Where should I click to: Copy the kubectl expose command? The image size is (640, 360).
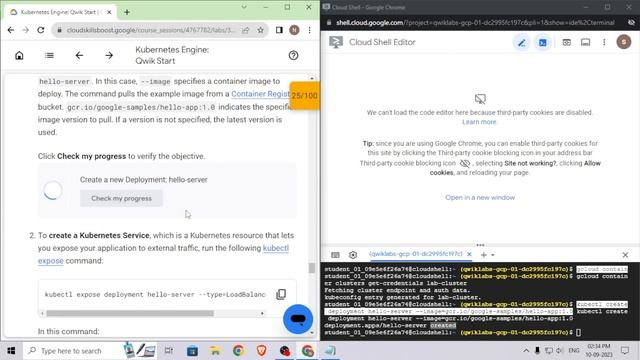(x=281, y=294)
